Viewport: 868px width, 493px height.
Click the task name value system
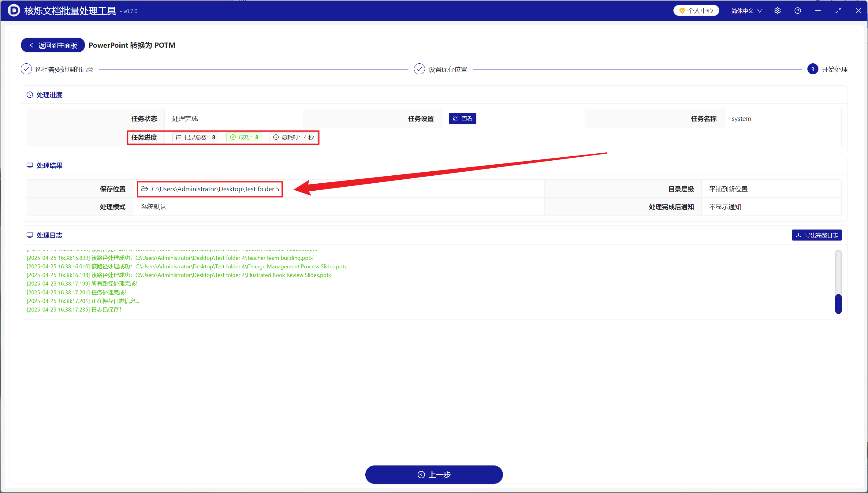click(x=741, y=118)
